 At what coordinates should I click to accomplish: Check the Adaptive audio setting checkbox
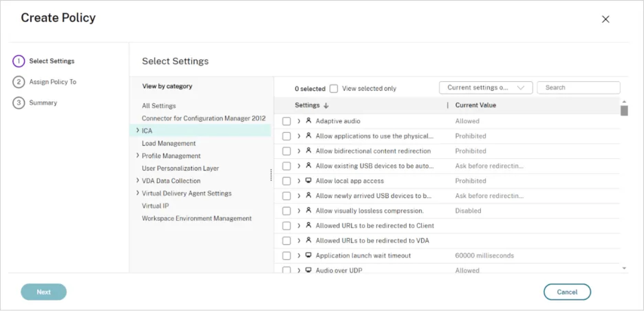pos(287,121)
